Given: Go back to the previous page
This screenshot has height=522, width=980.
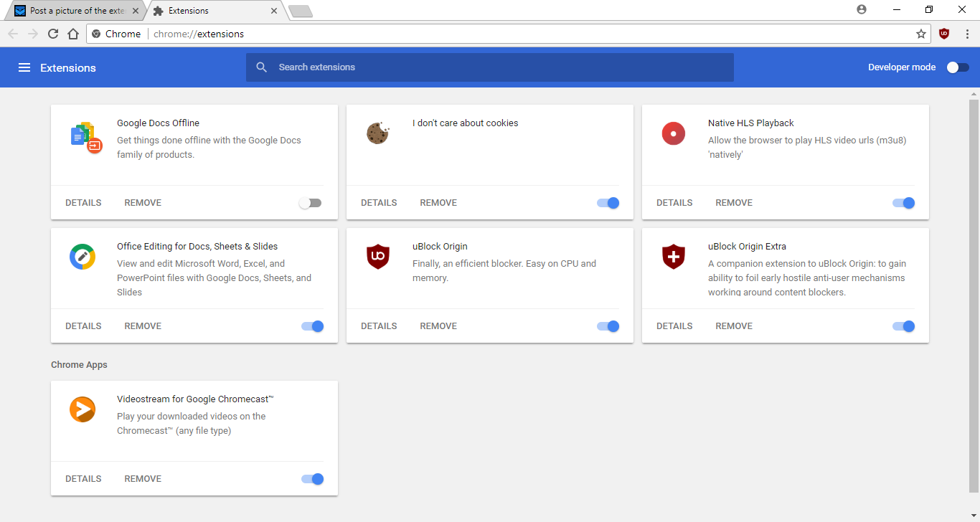Looking at the screenshot, I should [x=13, y=34].
